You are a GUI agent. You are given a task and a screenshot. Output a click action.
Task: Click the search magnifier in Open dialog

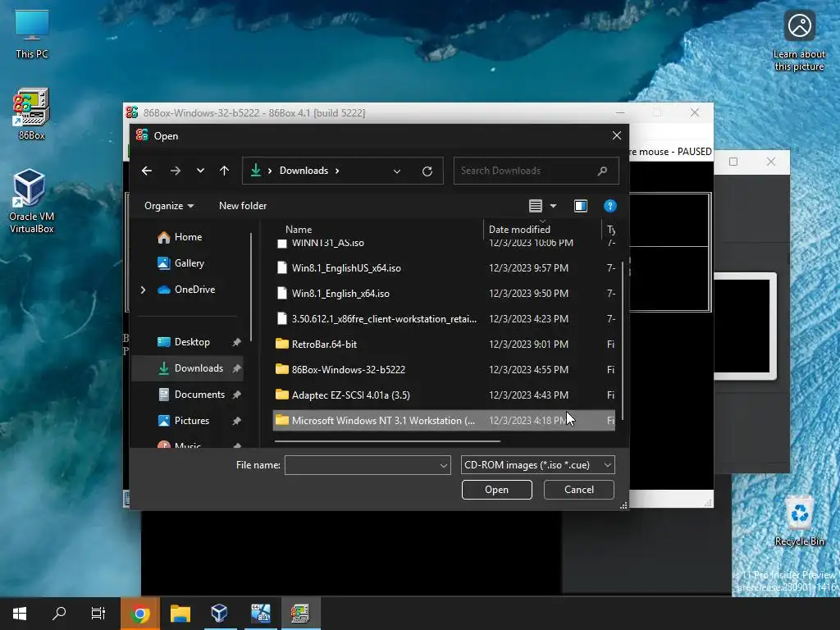602,171
